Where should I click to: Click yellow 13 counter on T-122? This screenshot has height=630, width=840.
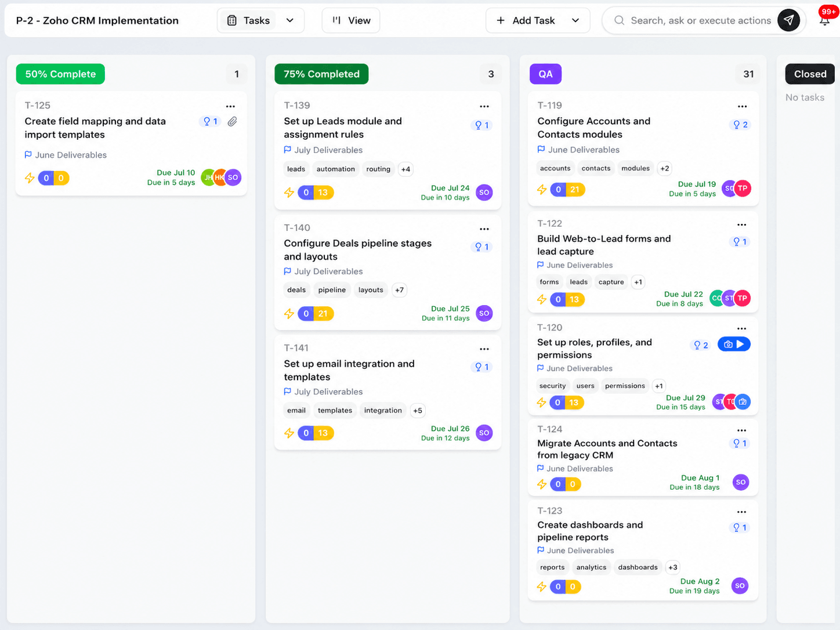pyautogui.click(x=574, y=299)
